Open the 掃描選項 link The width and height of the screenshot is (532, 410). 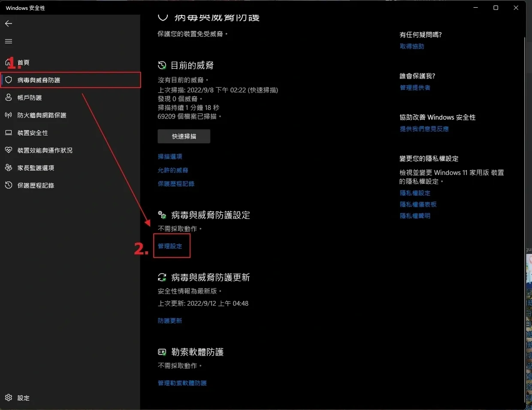[170, 157]
